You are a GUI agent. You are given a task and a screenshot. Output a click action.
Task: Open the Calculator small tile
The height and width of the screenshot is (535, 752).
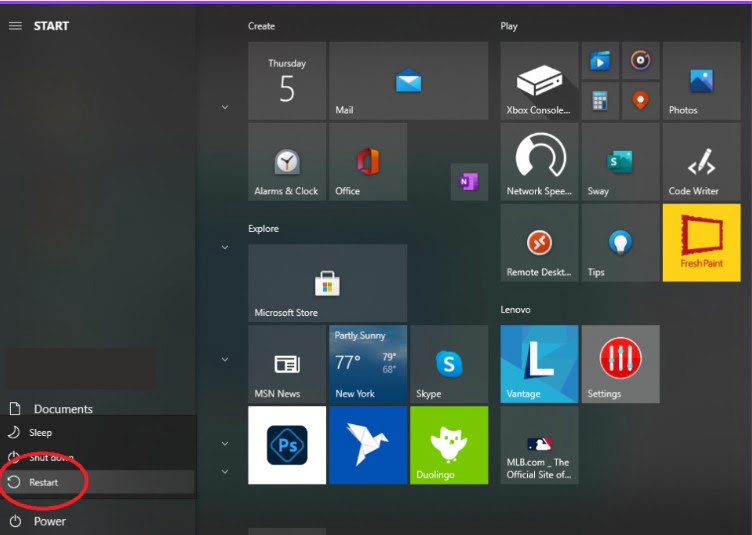(600, 101)
